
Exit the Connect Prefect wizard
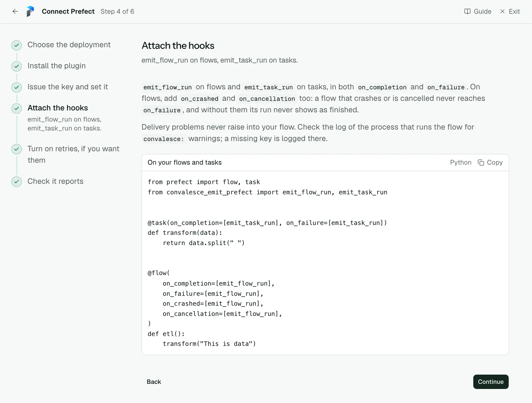pyautogui.click(x=510, y=11)
